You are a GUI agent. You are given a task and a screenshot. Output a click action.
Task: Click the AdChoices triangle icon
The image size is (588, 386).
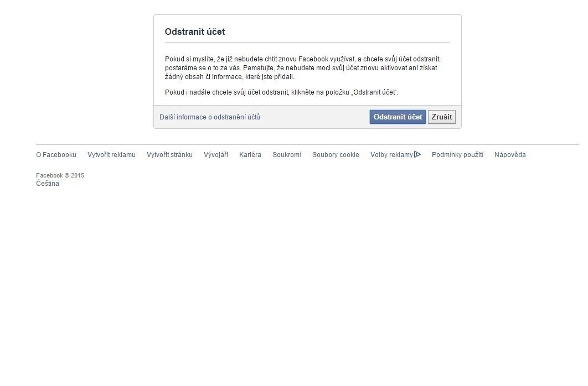[417, 154]
